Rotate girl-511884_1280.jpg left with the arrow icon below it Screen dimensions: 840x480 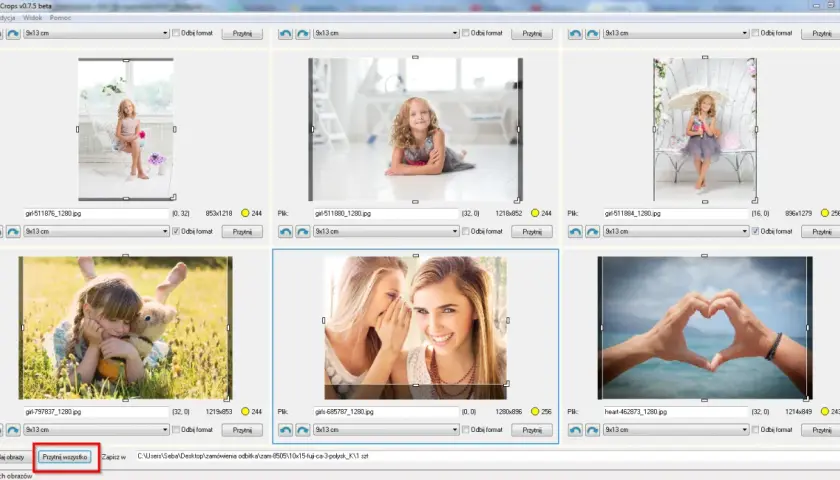pyautogui.click(x=575, y=231)
